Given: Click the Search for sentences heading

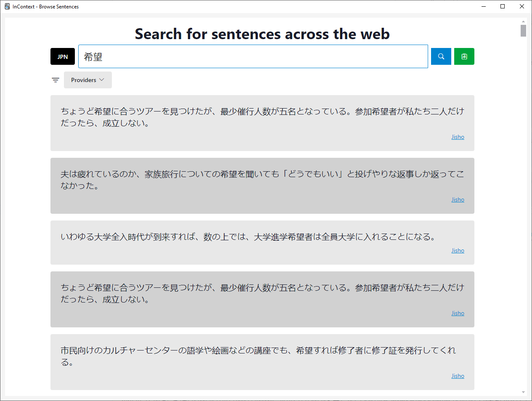Looking at the screenshot, I should tap(262, 34).
